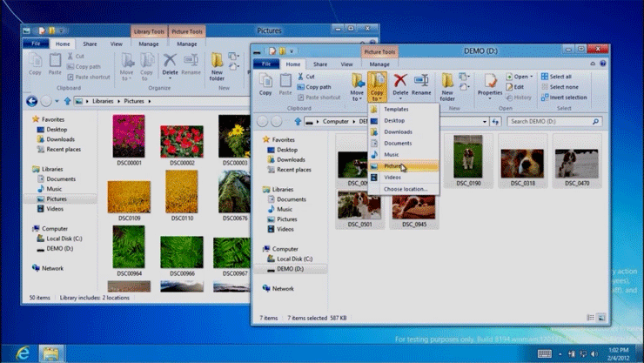The height and width of the screenshot is (363, 644).
Task: Launch Internet Explorer from the taskbar
Action: 20,353
